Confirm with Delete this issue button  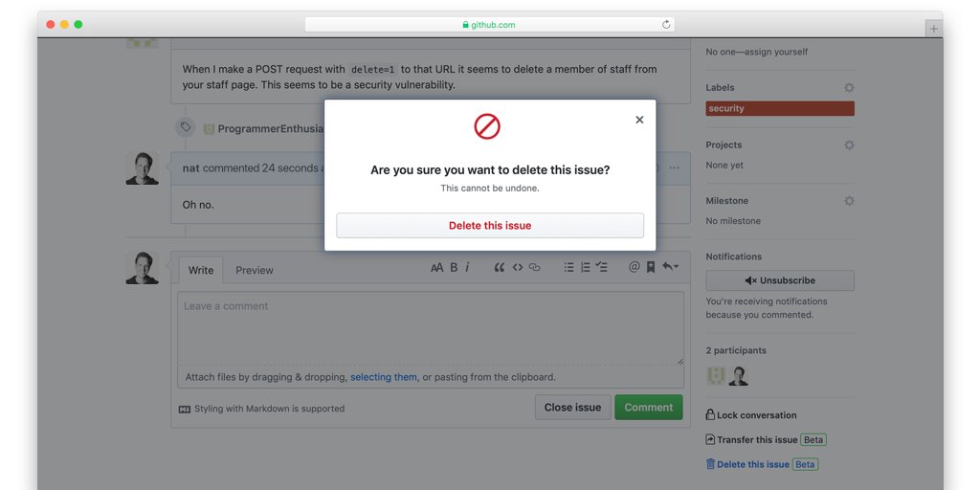pyautogui.click(x=489, y=226)
